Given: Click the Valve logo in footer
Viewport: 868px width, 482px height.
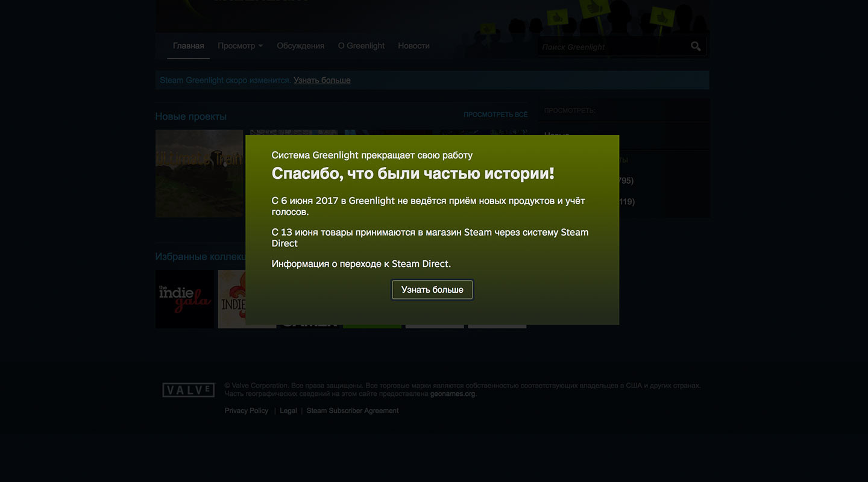Looking at the screenshot, I should click(x=189, y=390).
